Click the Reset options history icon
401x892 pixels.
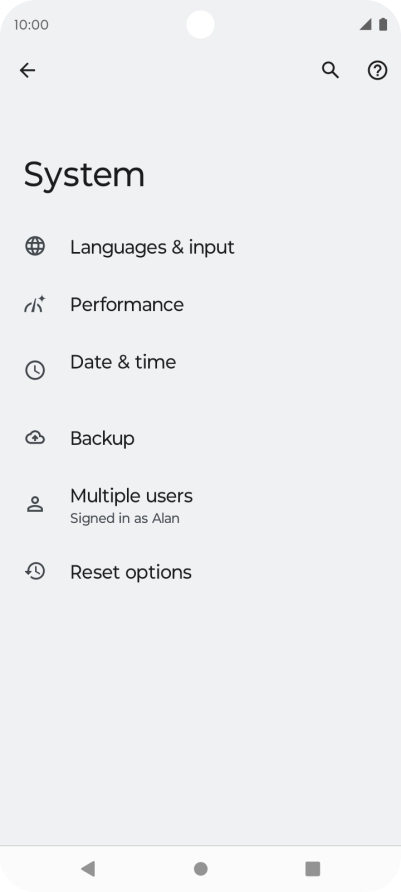coord(35,571)
